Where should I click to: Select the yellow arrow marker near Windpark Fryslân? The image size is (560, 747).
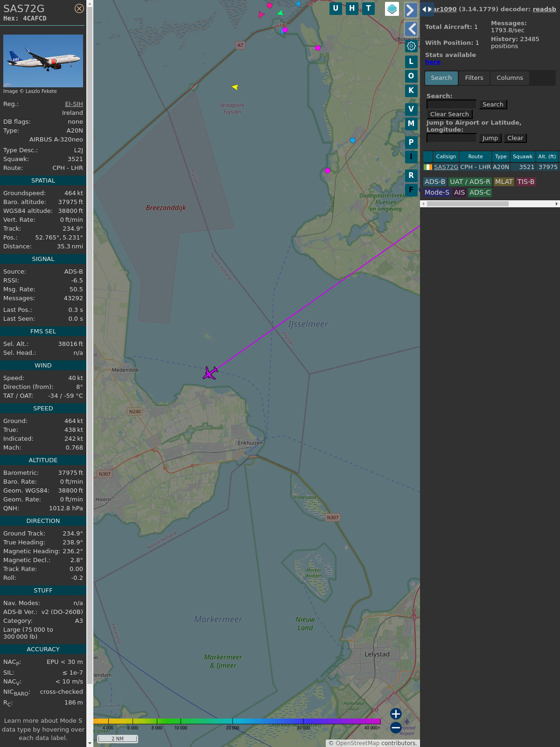235,87
